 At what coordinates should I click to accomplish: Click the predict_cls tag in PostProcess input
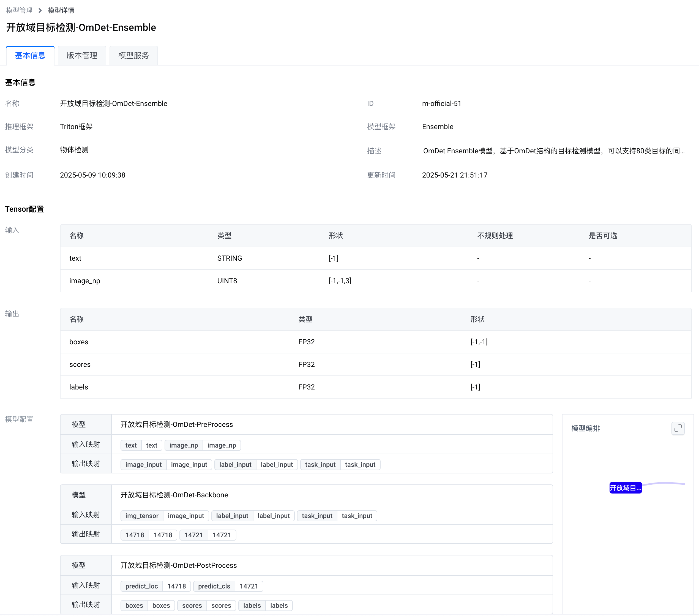point(214,586)
